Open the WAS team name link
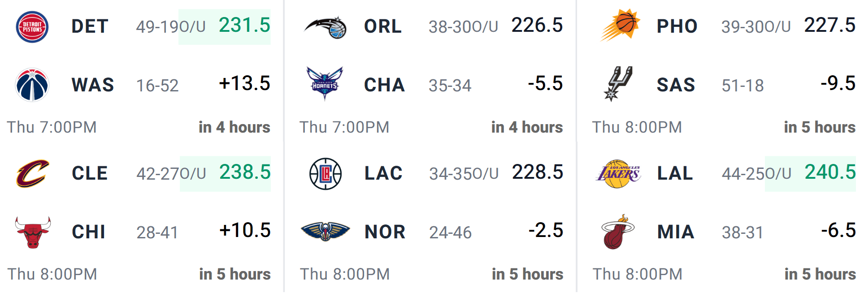Image resolution: width=868 pixels, height=293 pixels. coord(93,85)
